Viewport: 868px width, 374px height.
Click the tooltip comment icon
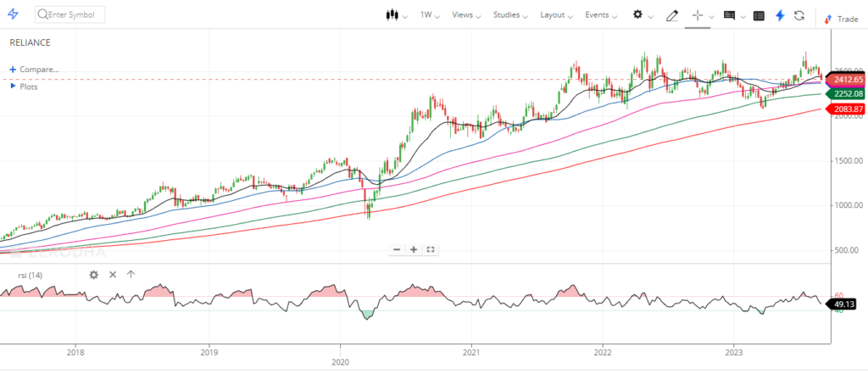729,15
